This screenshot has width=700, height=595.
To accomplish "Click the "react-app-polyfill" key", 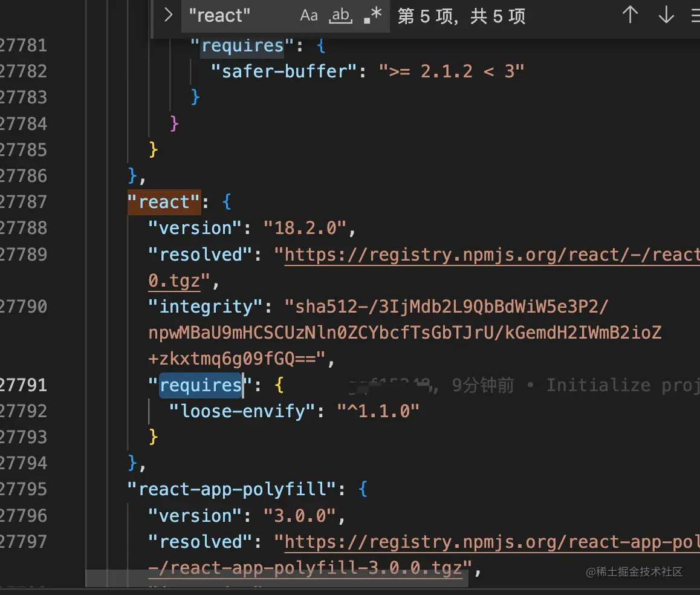I will click(x=232, y=489).
